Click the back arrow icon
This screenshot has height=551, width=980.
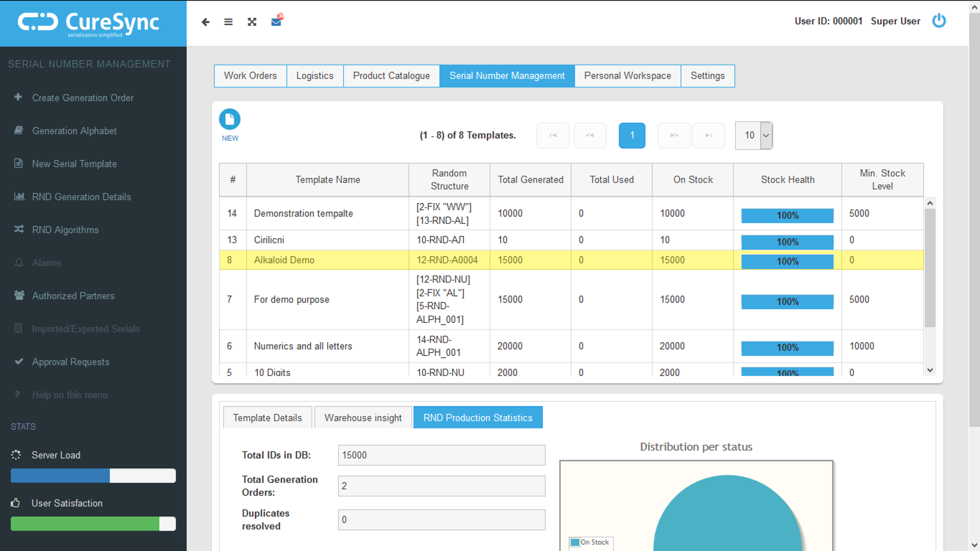point(205,22)
